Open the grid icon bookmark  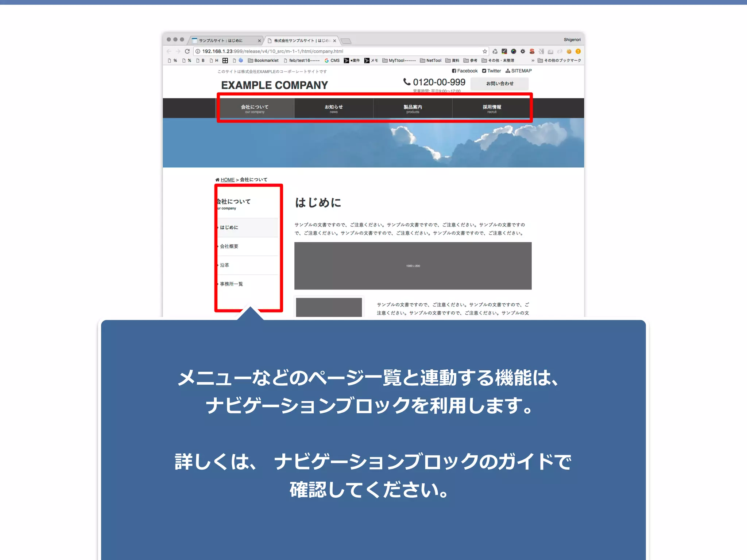click(225, 61)
